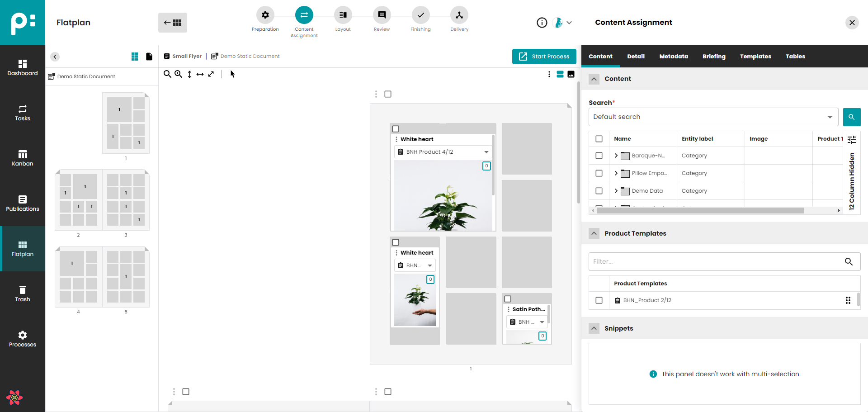Select the pointer cursor tool
This screenshot has width=868, height=412.
232,74
